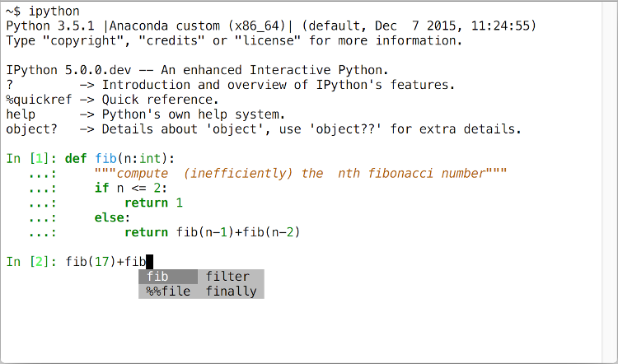618x364 pixels.
Task: Click the "def" keyword in the function definition
Action: pos(76,158)
